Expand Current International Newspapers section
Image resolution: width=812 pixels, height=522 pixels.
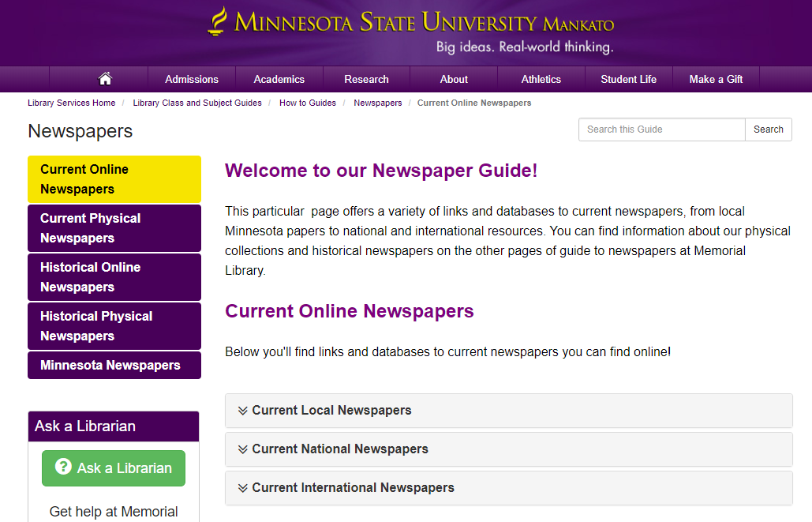(353, 487)
